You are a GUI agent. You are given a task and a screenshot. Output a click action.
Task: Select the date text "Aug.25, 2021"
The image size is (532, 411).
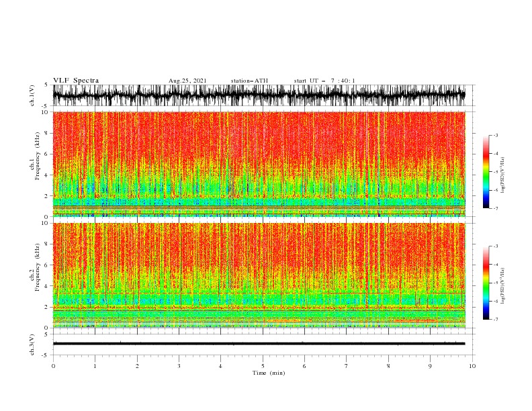(187, 81)
